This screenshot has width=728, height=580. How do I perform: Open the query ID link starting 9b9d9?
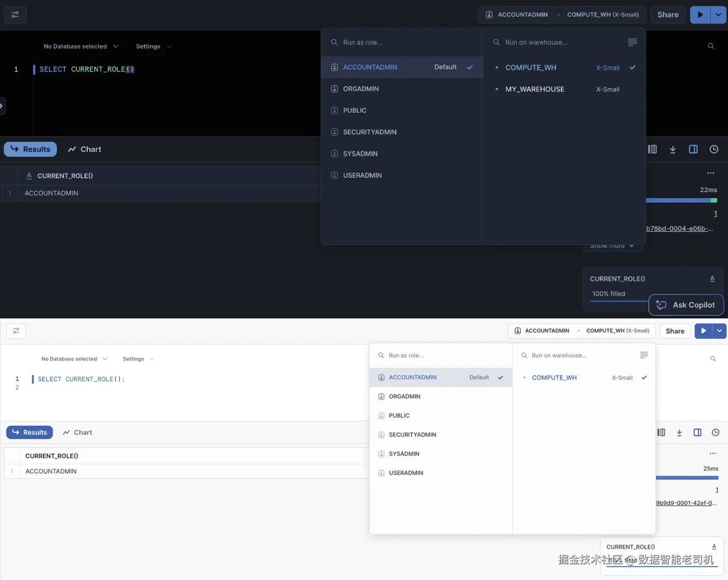tap(686, 503)
